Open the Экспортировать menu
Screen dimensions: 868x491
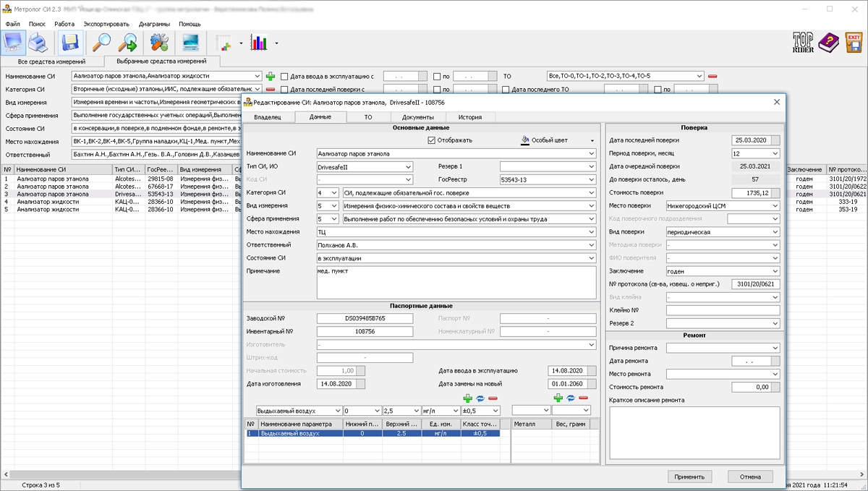point(106,24)
